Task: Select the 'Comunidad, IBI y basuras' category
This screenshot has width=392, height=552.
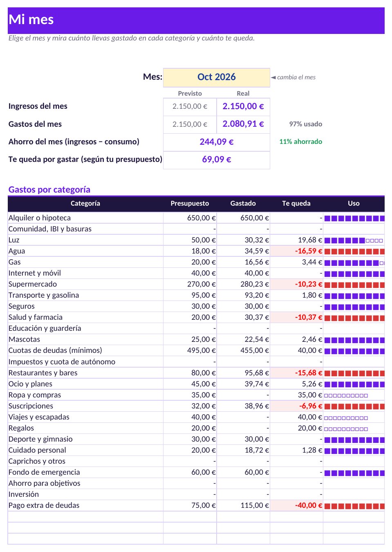Action: [85, 229]
